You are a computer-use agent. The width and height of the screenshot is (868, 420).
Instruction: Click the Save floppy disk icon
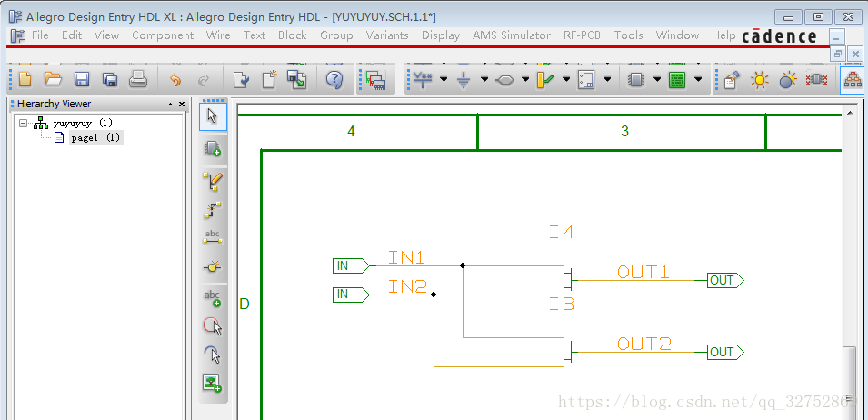pyautogui.click(x=81, y=80)
